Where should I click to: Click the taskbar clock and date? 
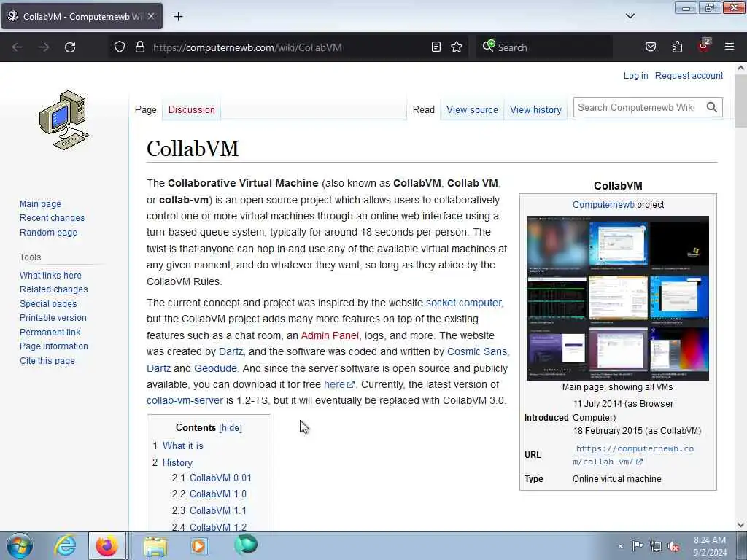(x=710, y=546)
